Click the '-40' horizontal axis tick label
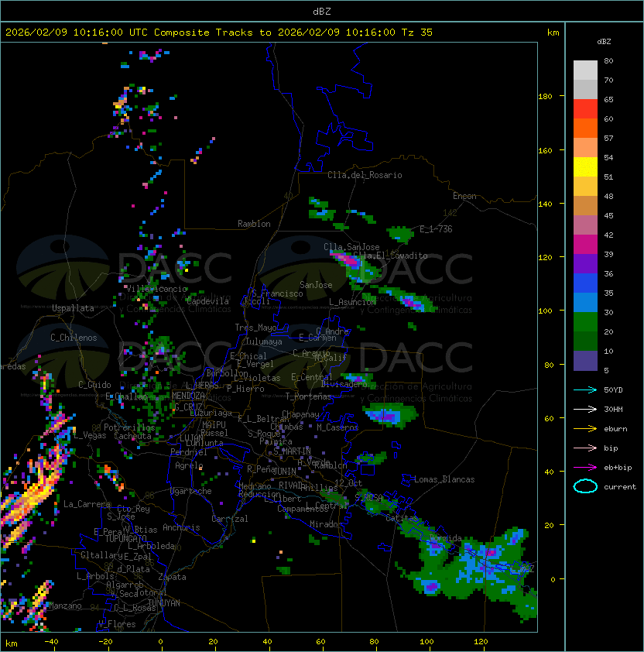The image size is (644, 652). 51,641
